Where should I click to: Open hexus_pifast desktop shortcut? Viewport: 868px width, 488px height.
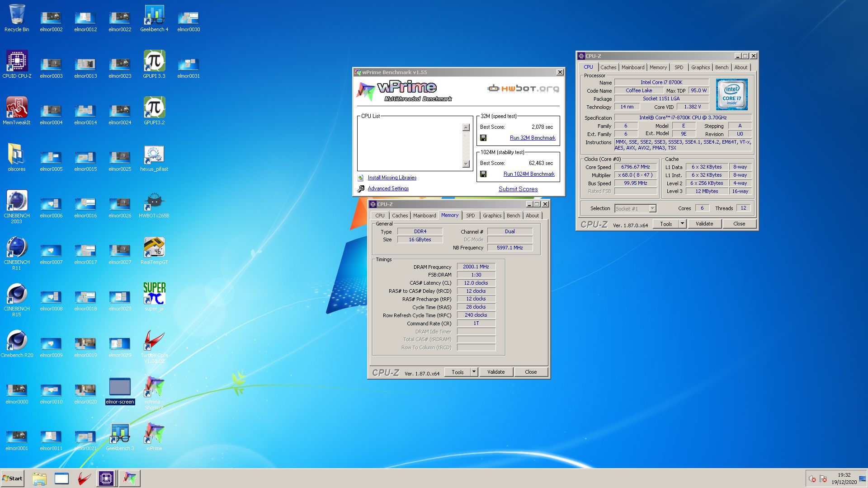click(154, 157)
